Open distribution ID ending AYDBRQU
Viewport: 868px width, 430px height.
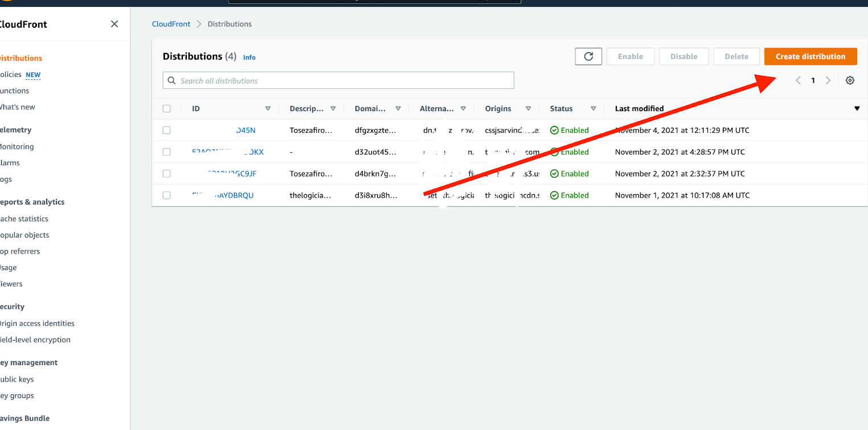pyautogui.click(x=223, y=195)
